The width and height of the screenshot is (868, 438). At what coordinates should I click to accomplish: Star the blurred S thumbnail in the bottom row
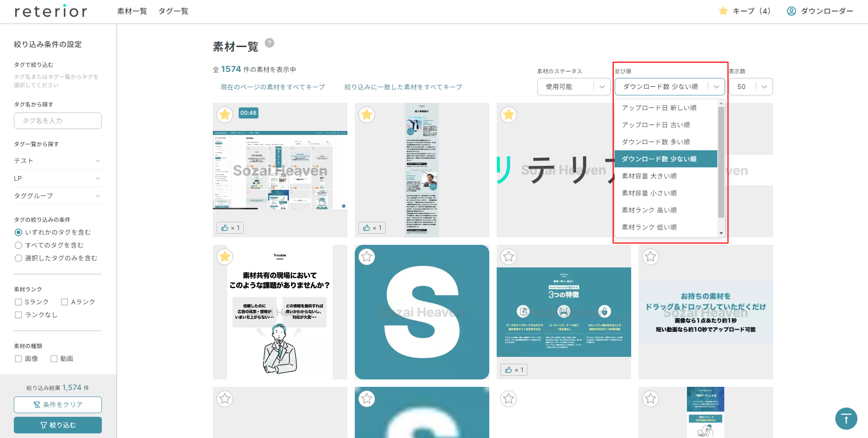tap(367, 398)
